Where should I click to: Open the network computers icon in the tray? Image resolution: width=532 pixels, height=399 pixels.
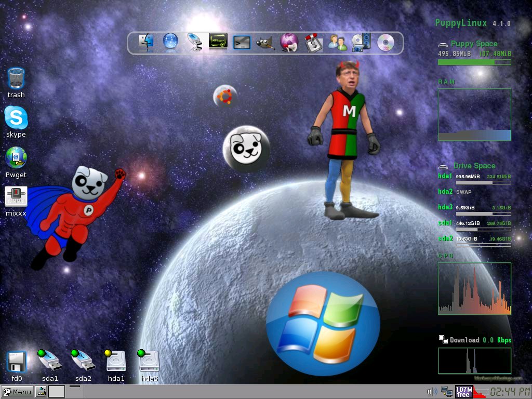point(446,392)
